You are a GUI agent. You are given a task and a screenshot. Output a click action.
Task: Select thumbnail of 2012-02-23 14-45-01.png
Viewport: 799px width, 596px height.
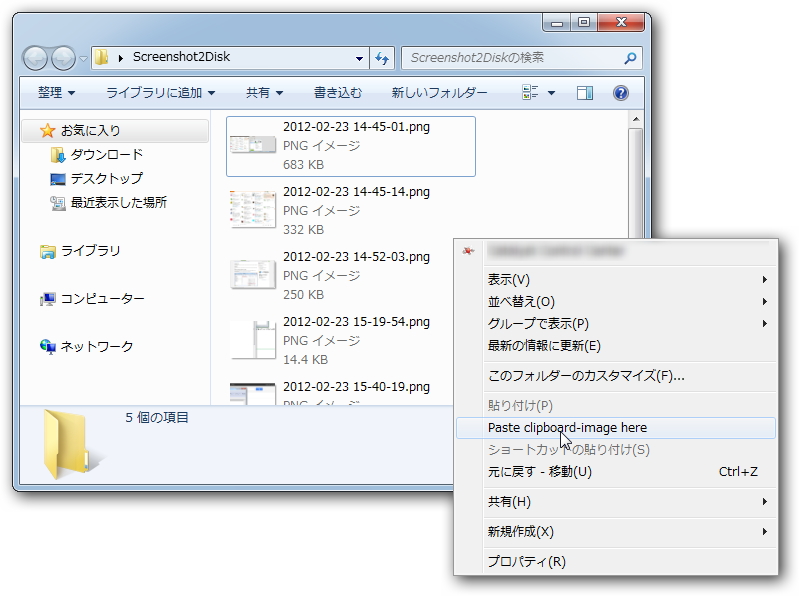253,144
